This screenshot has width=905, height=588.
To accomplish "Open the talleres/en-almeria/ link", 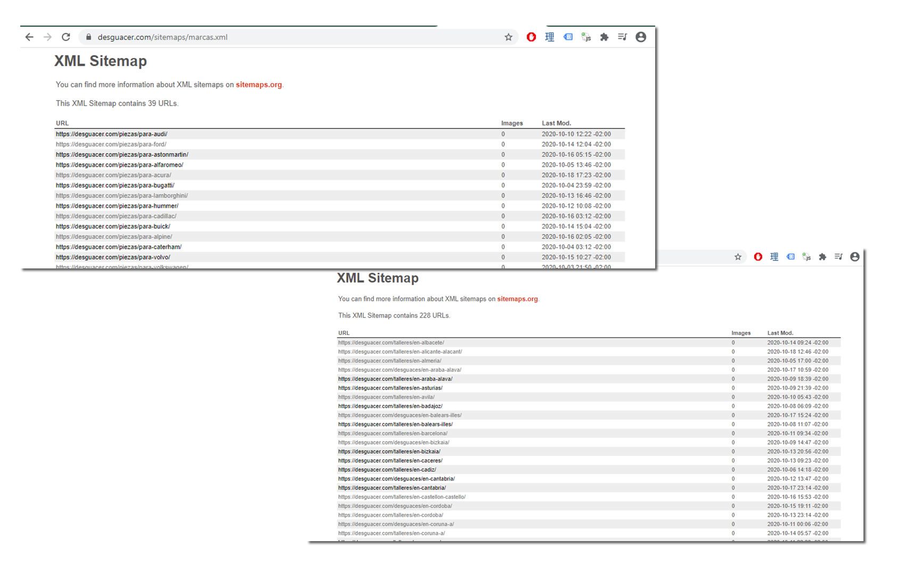I will click(x=389, y=361).
